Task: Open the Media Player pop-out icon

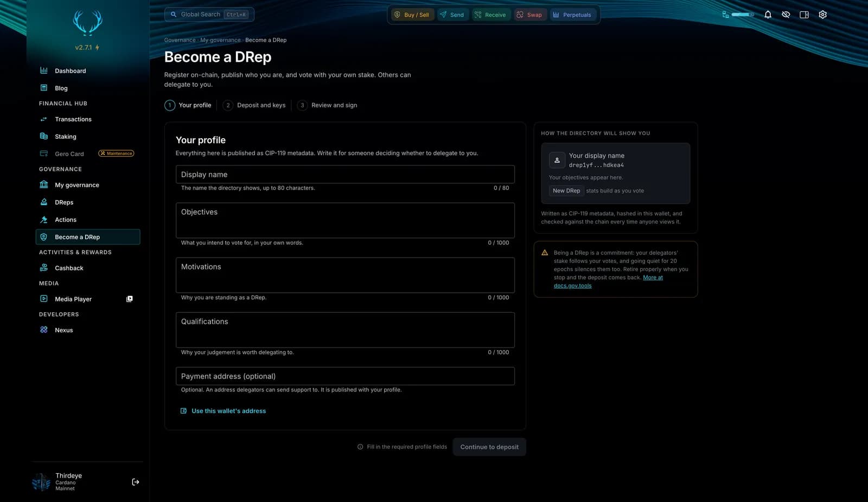Action: click(130, 299)
